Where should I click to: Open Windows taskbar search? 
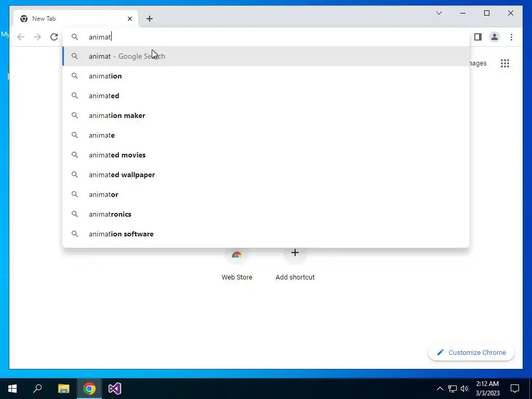tap(37, 389)
